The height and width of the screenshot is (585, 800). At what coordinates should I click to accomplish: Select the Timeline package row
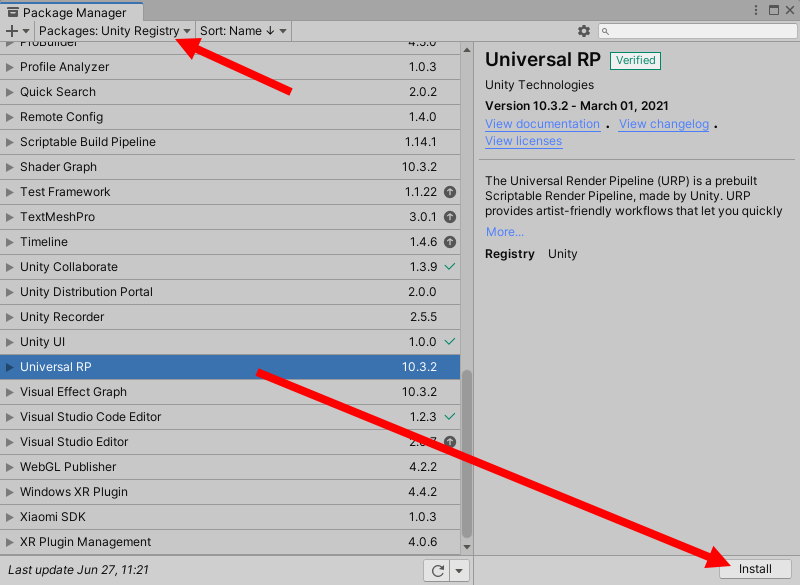point(230,242)
